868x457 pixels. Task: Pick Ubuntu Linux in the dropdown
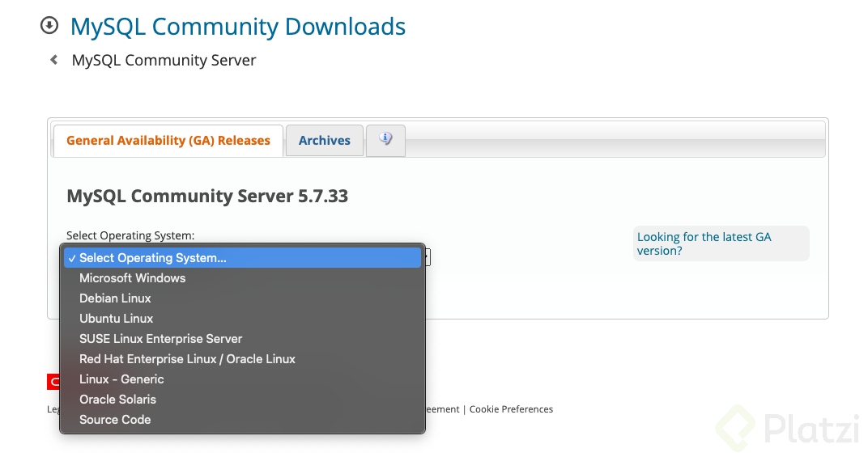pos(242,319)
